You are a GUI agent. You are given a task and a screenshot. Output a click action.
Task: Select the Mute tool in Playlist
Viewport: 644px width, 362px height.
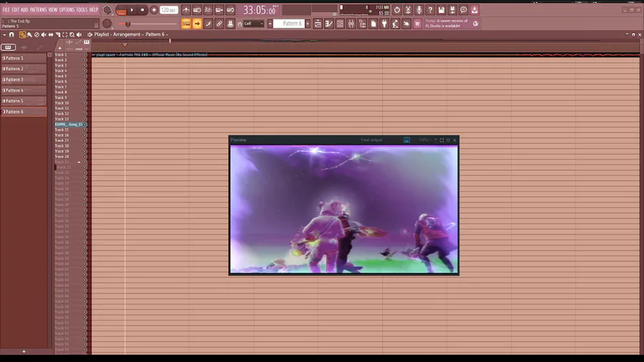[x=44, y=35]
